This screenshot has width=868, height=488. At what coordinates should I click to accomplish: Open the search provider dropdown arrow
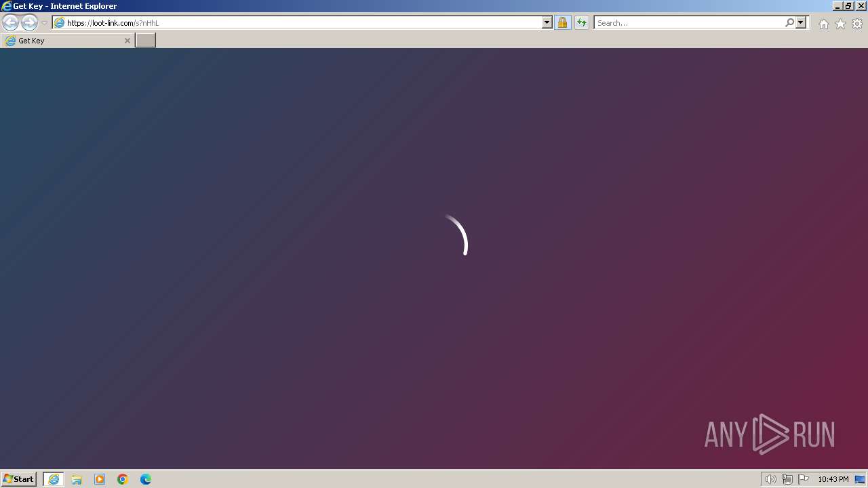click(801, 22)
